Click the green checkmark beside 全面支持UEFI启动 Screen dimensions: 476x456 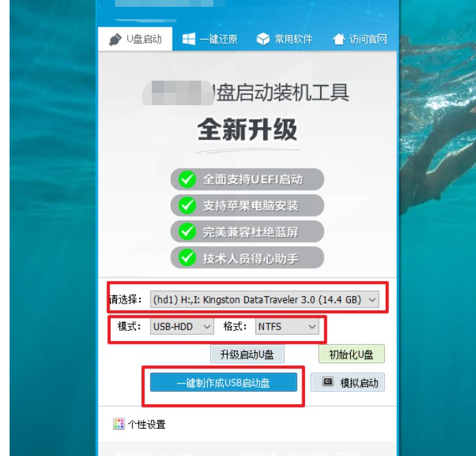(x=187, y=179)
